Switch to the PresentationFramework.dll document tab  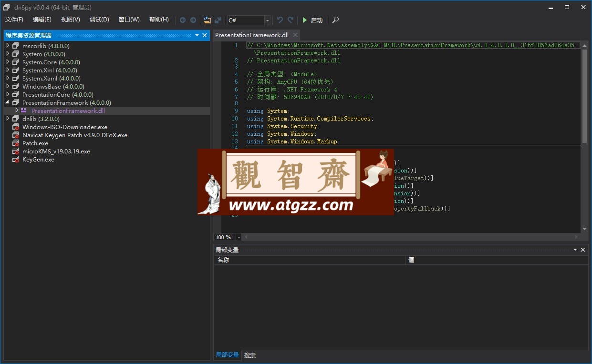(252, 35)
